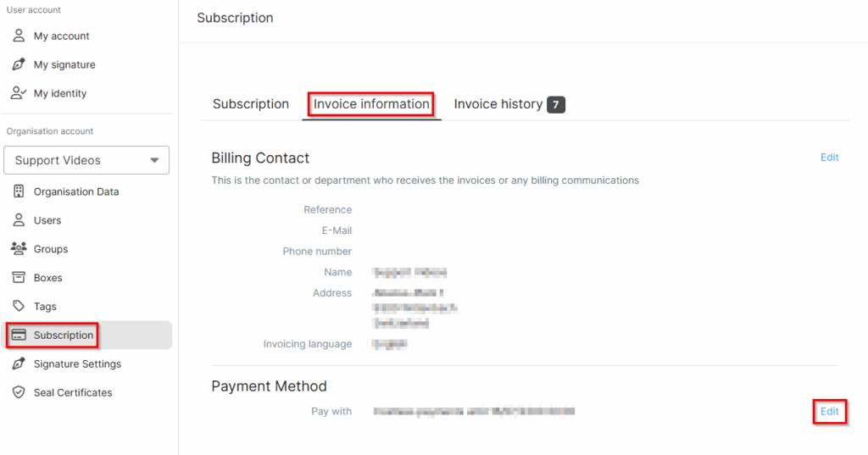
Task: Click the Organisation Data building icon
Action: tap(19, 191)
